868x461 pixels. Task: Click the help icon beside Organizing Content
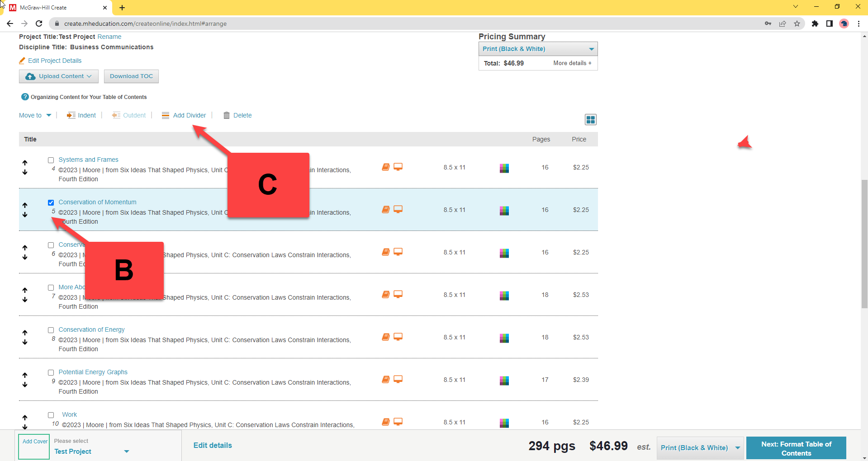[x=25, y=97]
